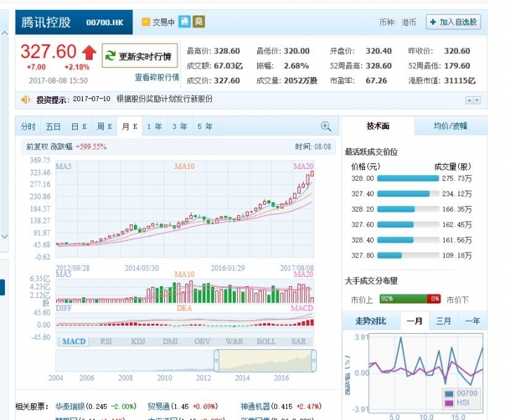Click the 港股市值 31115亿 value
The height and width of the screenshot is (420, 505).
[459, 81]
